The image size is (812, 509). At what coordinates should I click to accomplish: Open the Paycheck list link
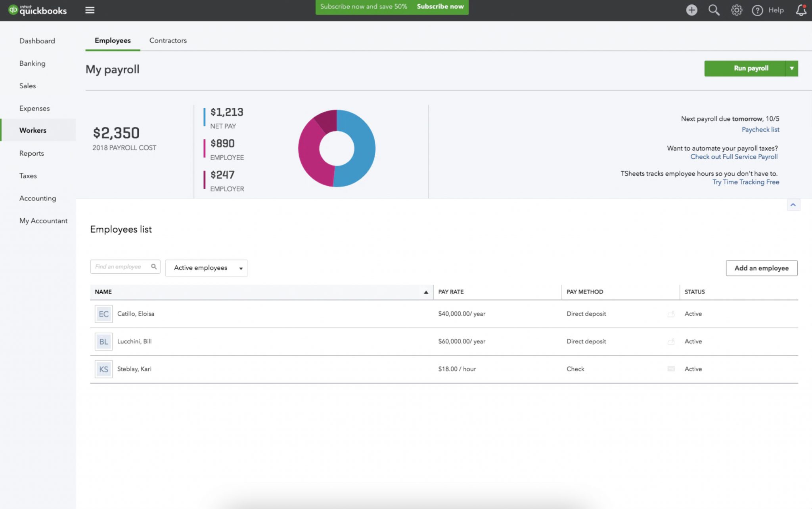pos(760,130)
